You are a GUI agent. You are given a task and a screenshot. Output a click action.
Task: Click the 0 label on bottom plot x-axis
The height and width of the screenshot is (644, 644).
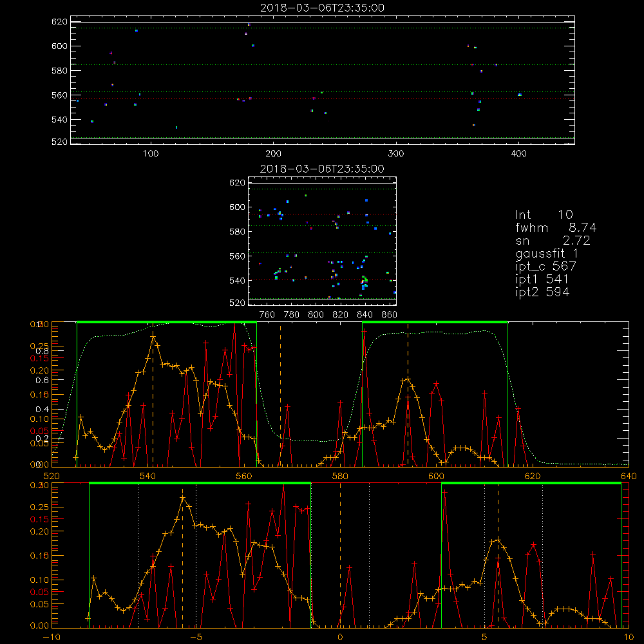click(x=340, y=638)
